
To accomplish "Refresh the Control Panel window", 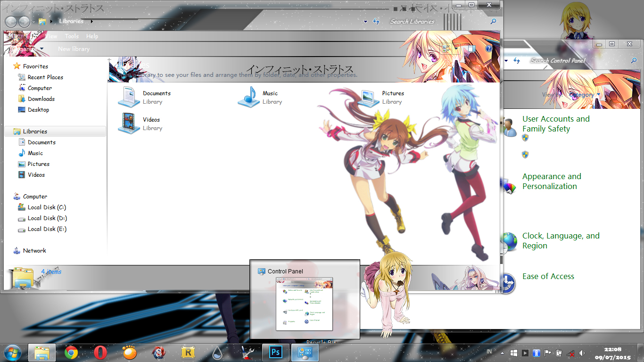I will pos(517,61).
